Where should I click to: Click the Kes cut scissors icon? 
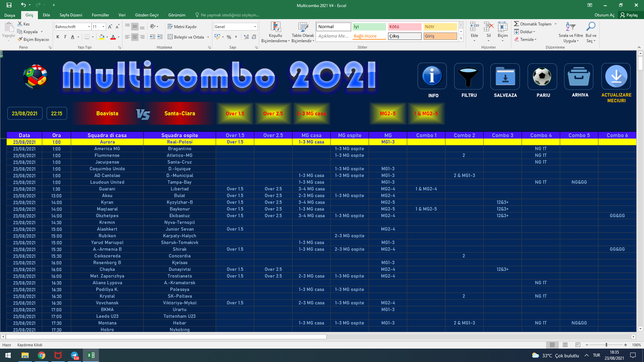coord(20,24)
